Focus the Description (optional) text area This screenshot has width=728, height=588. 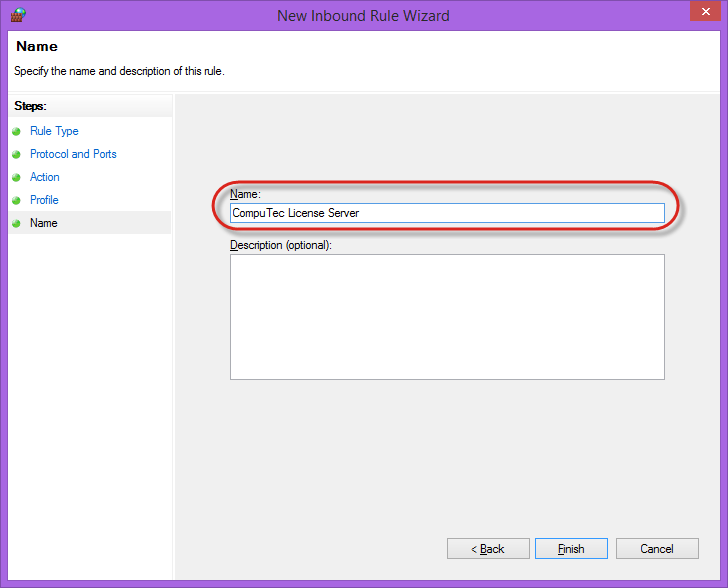tap(447, 316)
